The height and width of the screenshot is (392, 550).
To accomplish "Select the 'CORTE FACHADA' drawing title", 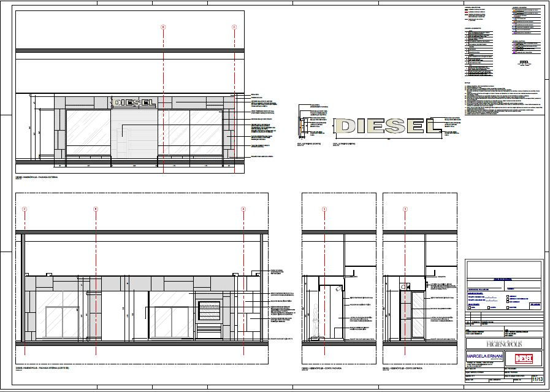I will tap(322, 369).
